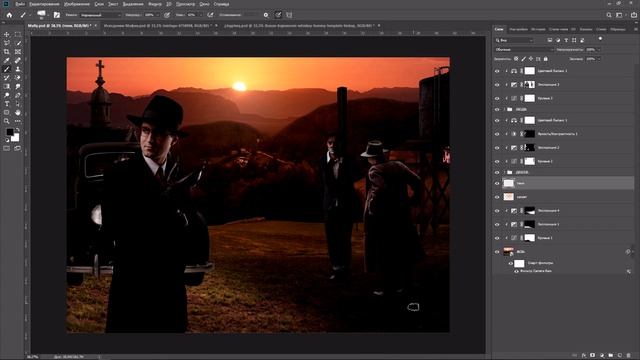Open the Окно menu
The width and height of the screenshot is (640, 360).
click(x=204, y=4)
